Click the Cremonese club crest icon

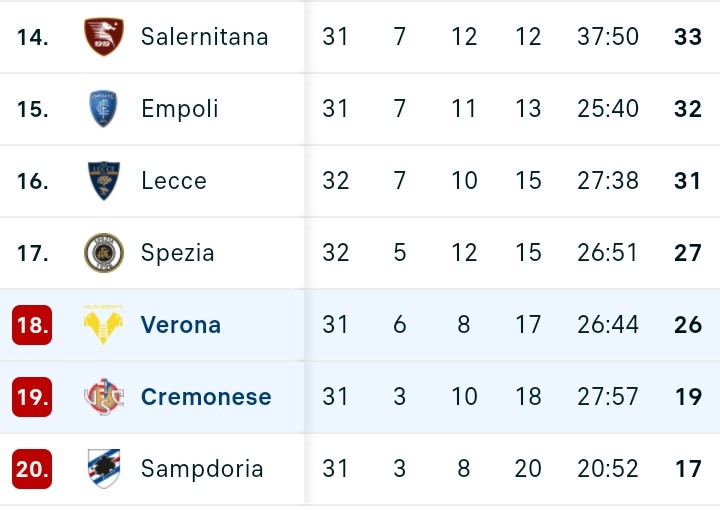(x=104, y=397)
